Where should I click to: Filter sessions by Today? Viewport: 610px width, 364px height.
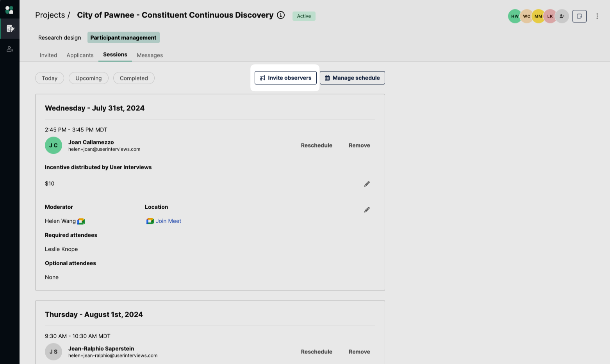[x=50, y=78]
